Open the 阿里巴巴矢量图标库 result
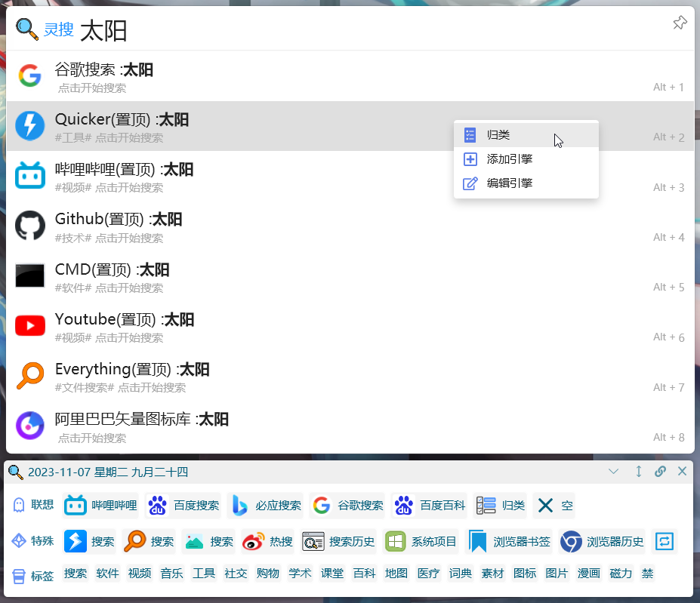The height and width of the screenshot is (603, 700). (x=350, y=426)
